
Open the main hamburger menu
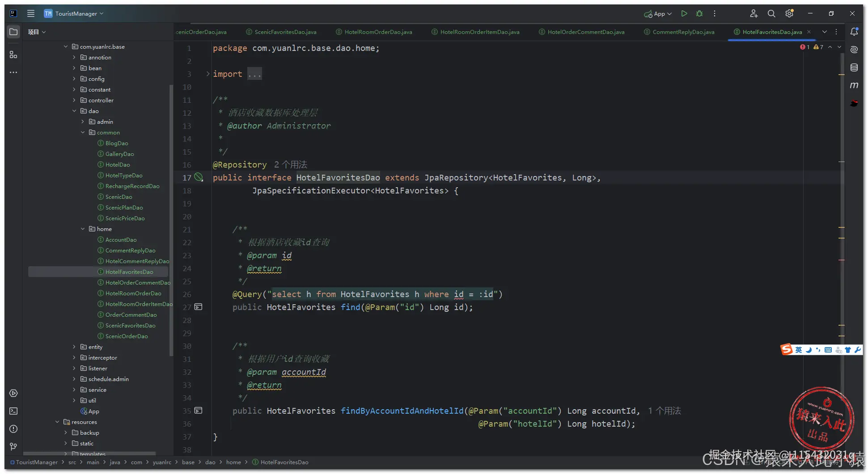pyautogui.click(x=31, y=13)
